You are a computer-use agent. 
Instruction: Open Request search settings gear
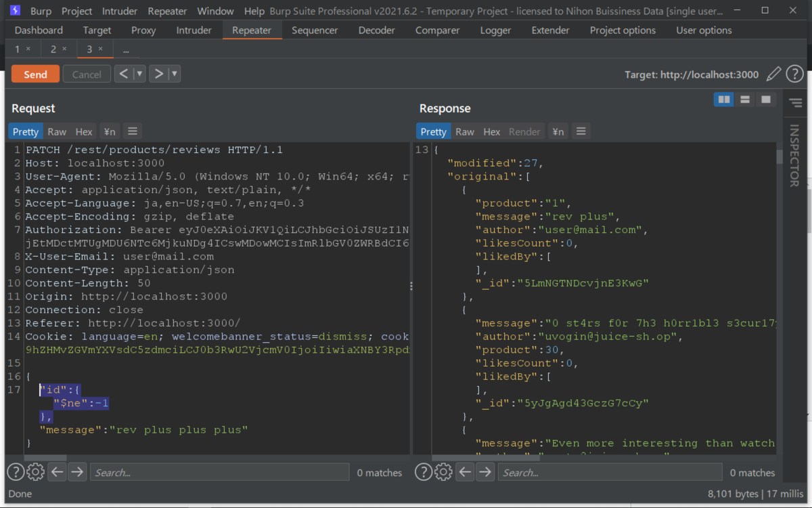[36, 472]
